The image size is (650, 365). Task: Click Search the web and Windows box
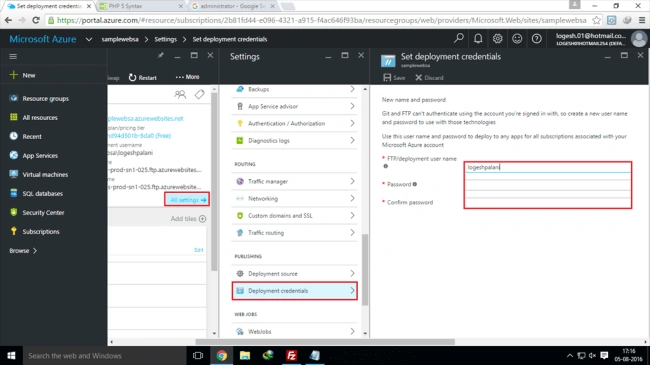tap(103, 355)
